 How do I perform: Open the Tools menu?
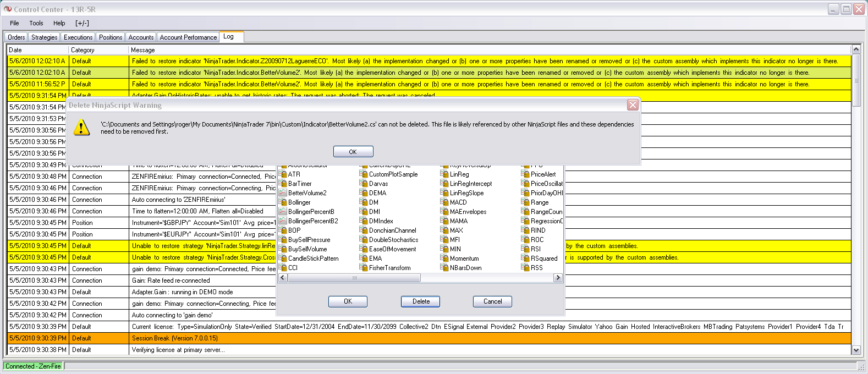pyautogui.click(x=36, y=23)
